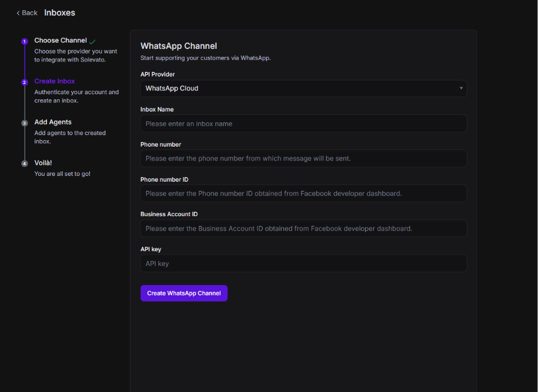Click the 'Phone number ID' field label
Screen dimensions: 538x392
click(x=164, y=179)
